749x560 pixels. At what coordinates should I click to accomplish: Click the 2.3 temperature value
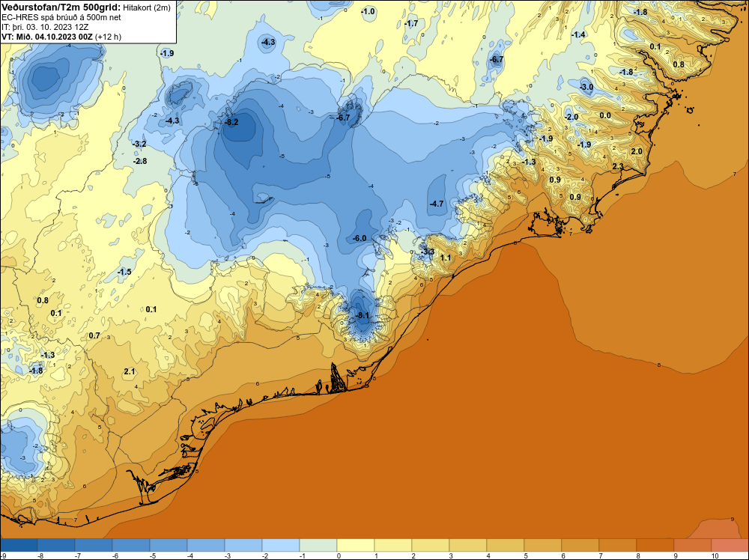618,166
